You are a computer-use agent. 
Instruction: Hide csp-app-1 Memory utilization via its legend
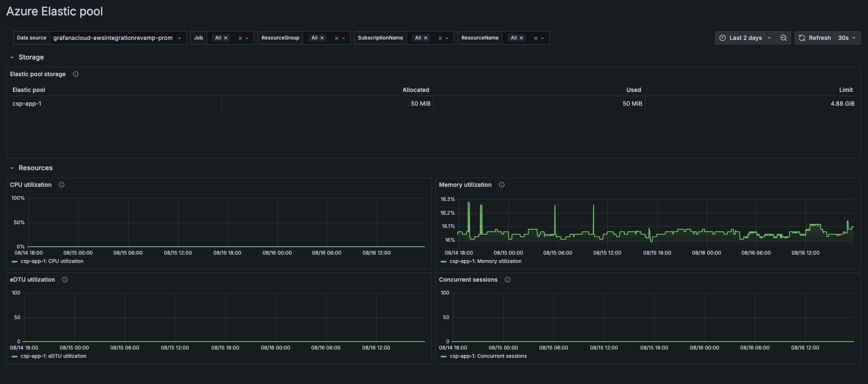click(x=486, y=261)
